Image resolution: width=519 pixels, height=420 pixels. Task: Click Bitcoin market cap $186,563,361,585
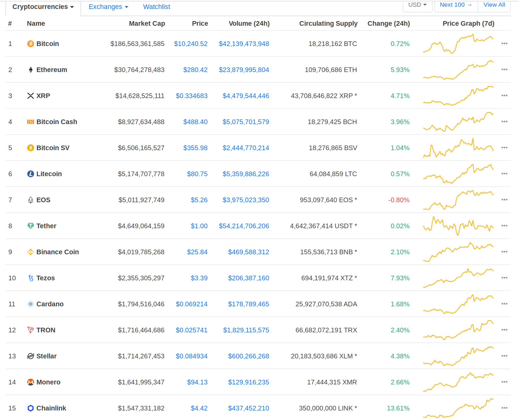[x=137, y=44]
